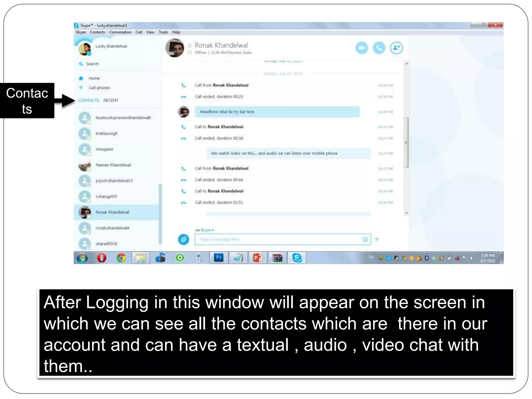Open the Help menu
This screenshot has height=399, width=532.
[176, 32]
